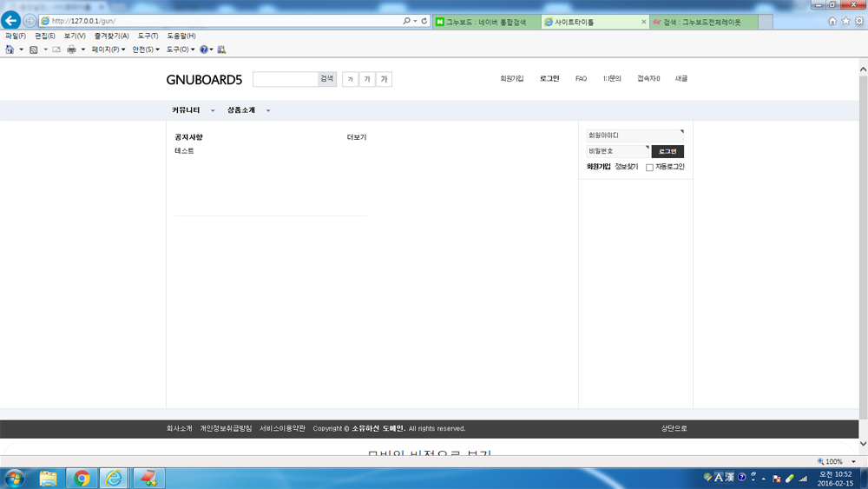This screenshot has width=868, height=489.
Task: Expand the 페이지(P) dropdown in command bar
Action: coord(108,50)
